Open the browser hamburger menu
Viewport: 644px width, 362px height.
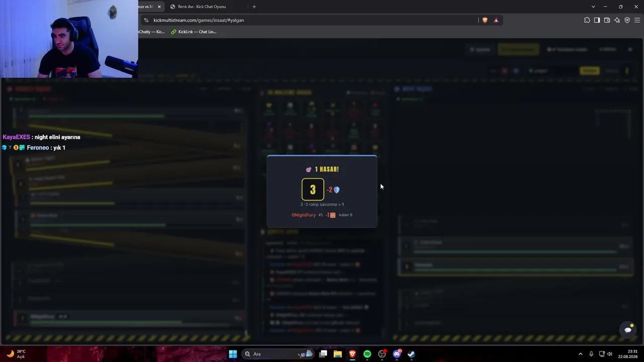click(637, 20)
